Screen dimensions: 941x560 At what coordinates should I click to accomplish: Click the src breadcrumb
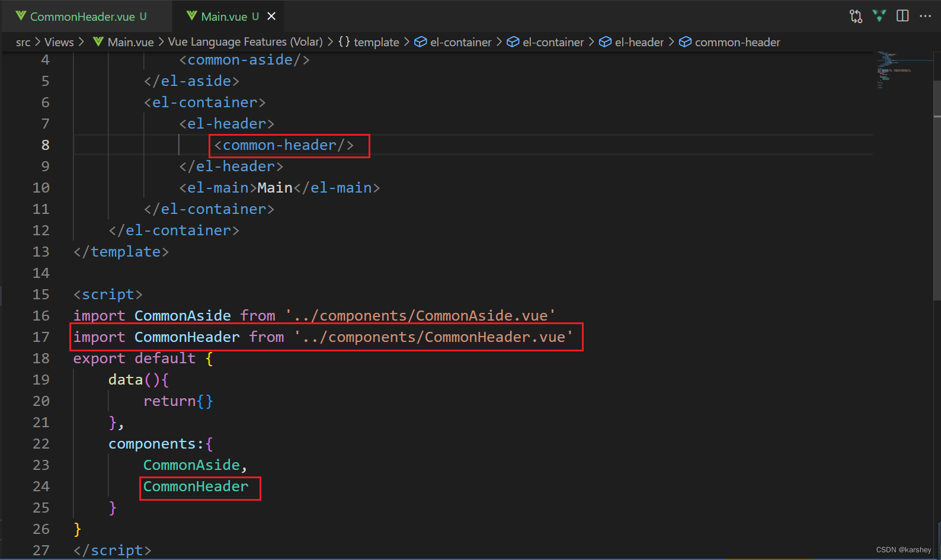[x=23, y=42]
